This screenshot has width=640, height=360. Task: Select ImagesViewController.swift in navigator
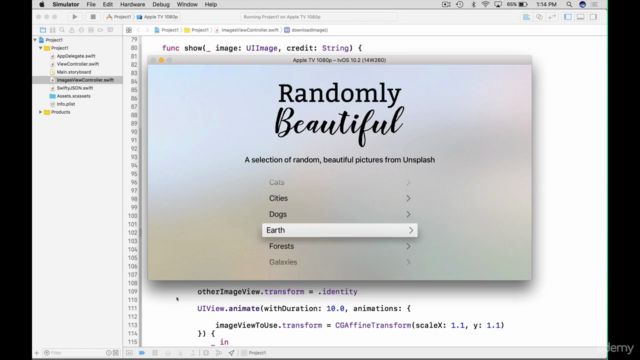tap(85, 80)
